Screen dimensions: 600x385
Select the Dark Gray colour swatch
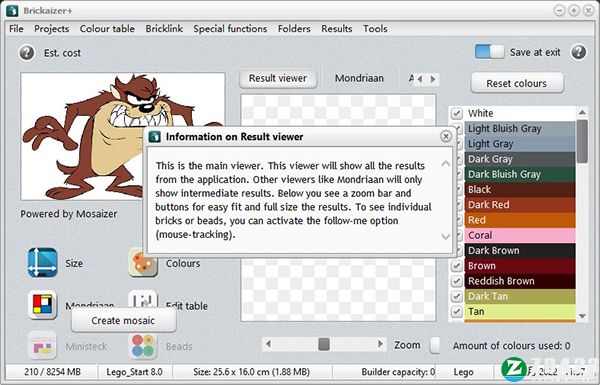point(520,159)
